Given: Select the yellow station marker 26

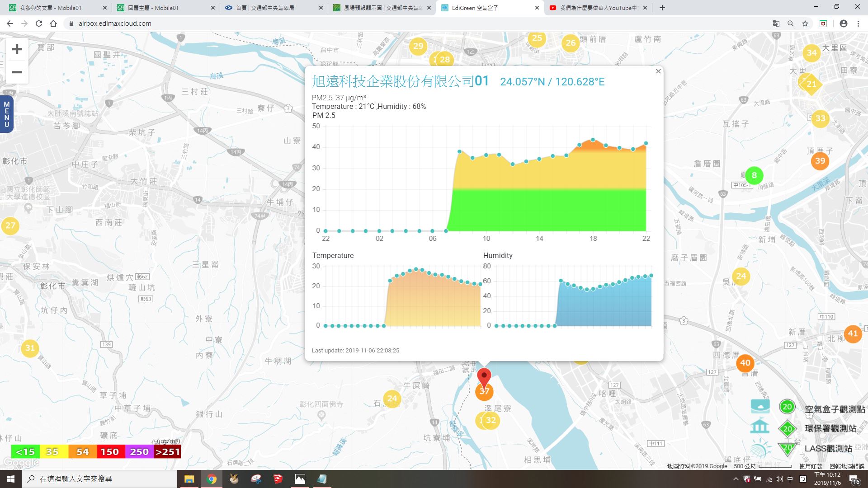Looking at the screenshot, I should pos(571,43).
